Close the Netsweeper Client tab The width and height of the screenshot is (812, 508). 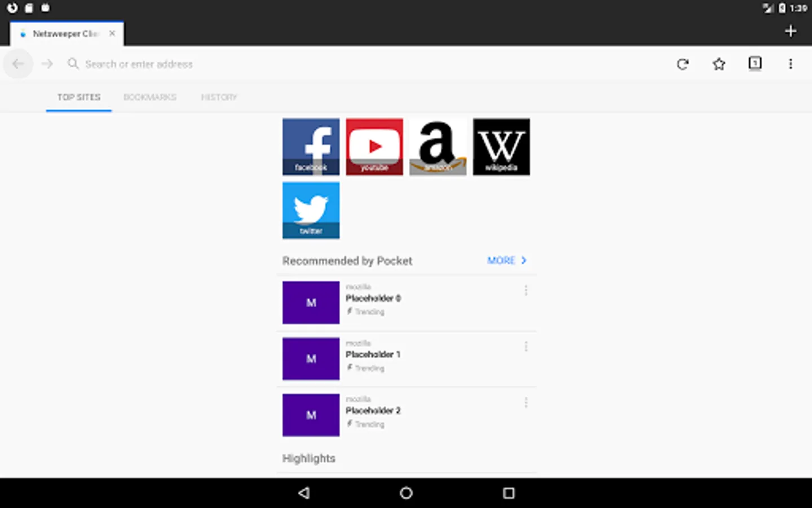[112, 33]
